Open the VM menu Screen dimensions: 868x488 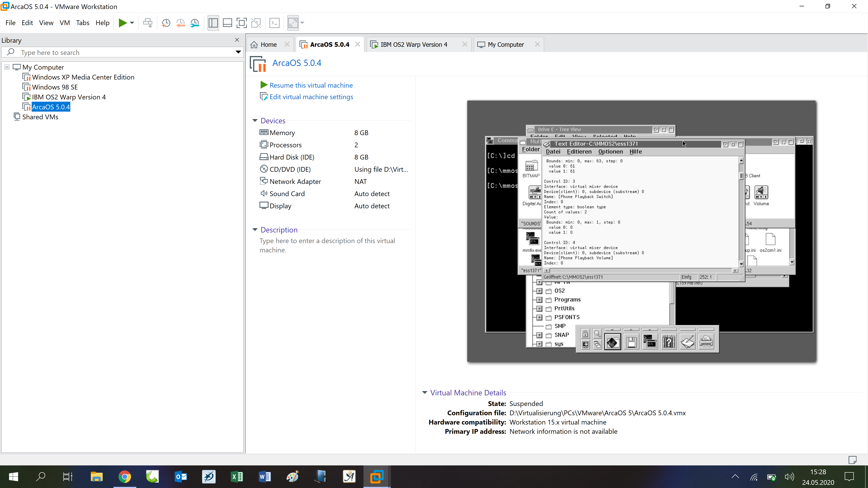(65, 23)
